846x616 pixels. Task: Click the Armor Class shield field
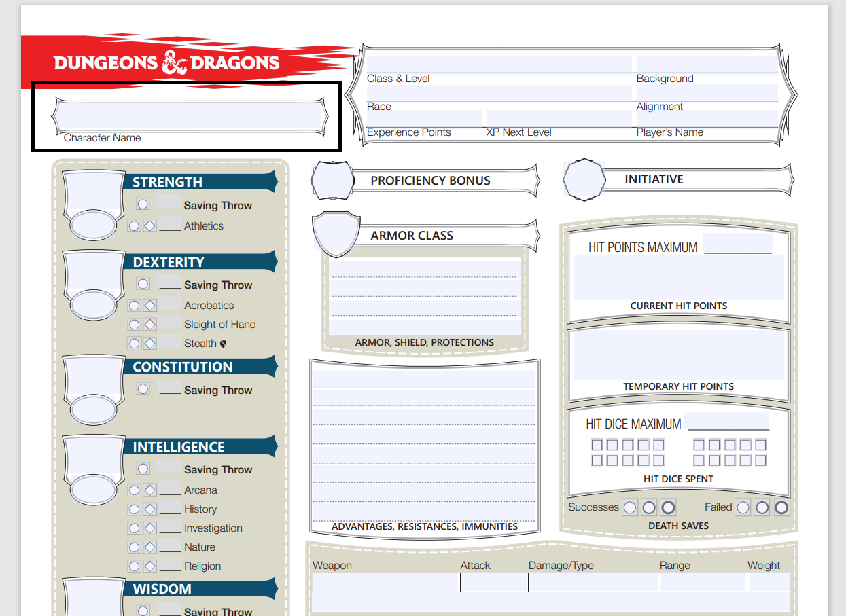pyautogui.click(x=335, y=234)
